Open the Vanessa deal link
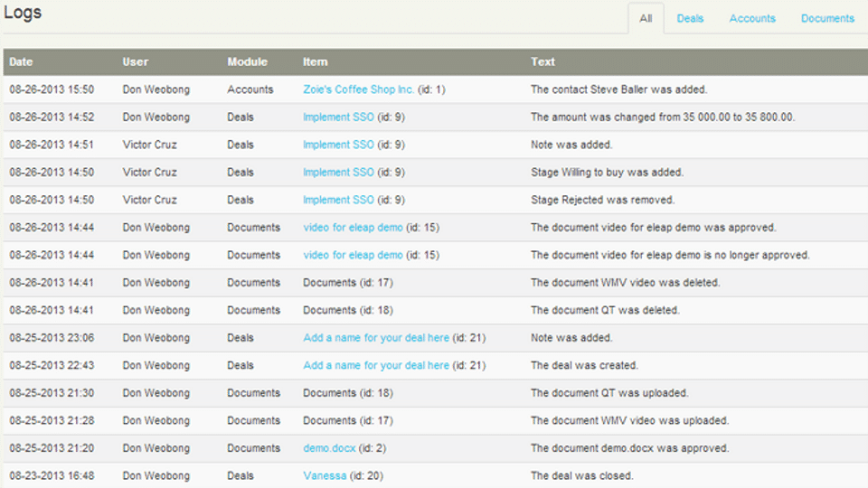Screen dimensions: 868x488 (x=325, y=475)
